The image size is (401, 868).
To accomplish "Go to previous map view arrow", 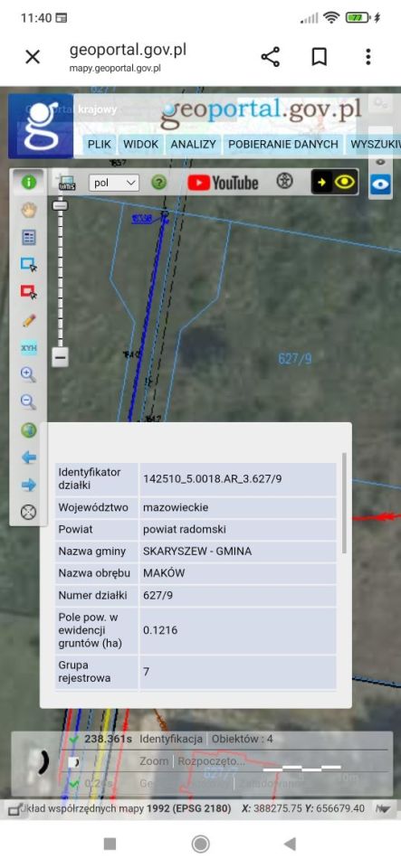I will click(x=28, y=458).
